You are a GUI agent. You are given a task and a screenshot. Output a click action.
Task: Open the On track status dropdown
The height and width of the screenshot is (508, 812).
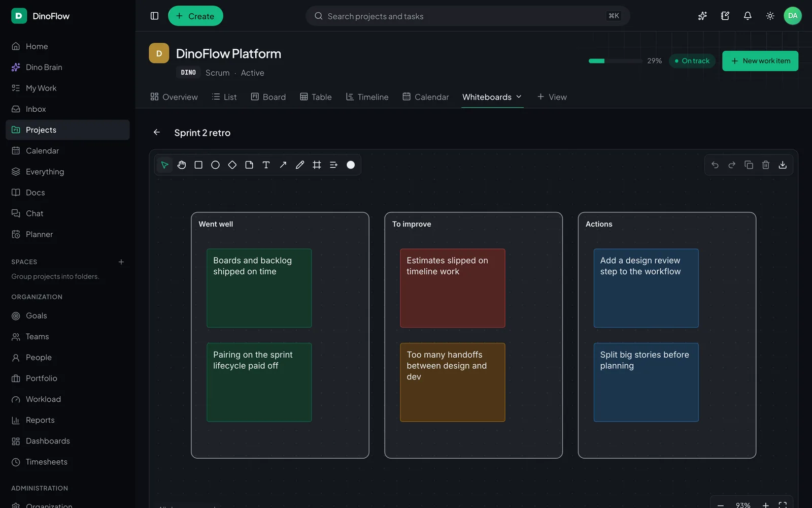[692, 61]
